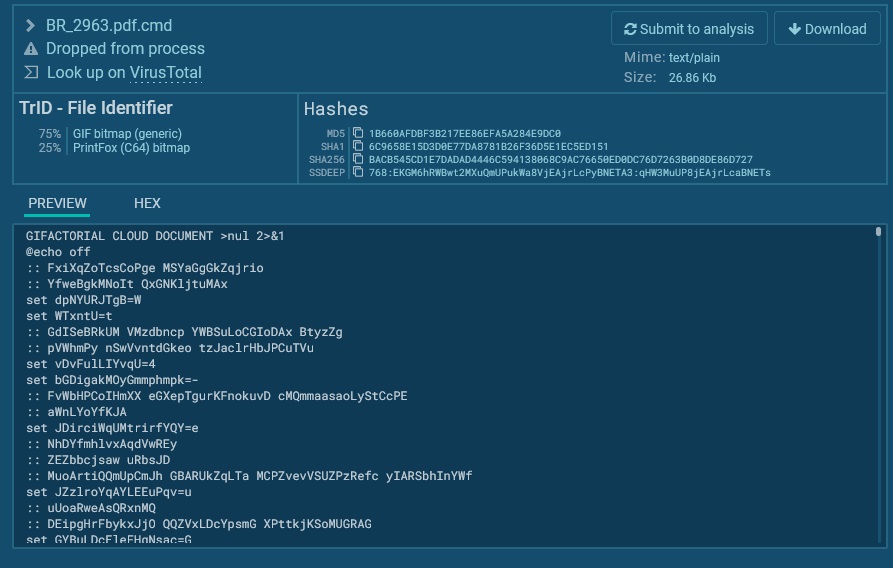Click the Dropped from process warning icon
The image size is (893, 568).
[31, 49]
